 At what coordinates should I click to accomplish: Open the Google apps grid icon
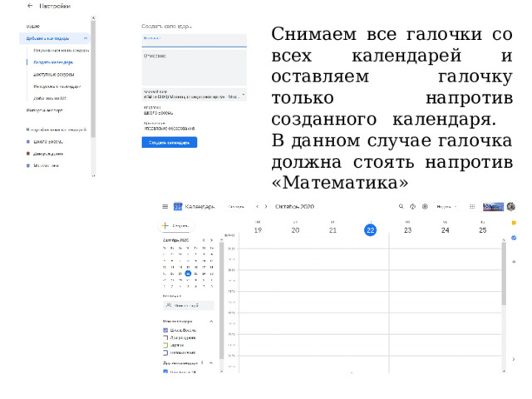[472, 206]
